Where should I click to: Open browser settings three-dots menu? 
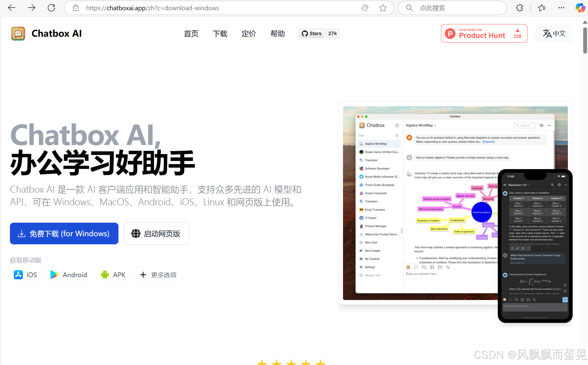click(561, 8)
